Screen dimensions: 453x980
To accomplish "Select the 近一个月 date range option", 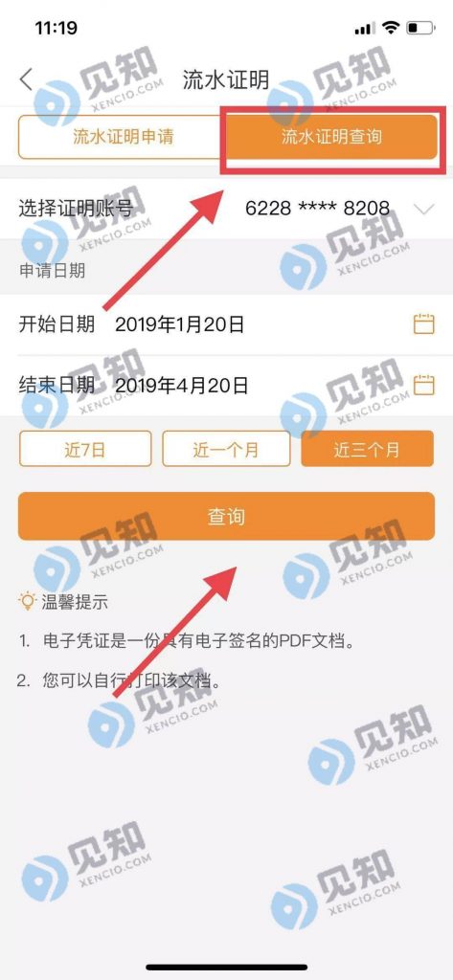I will click(x=226, y=449).
